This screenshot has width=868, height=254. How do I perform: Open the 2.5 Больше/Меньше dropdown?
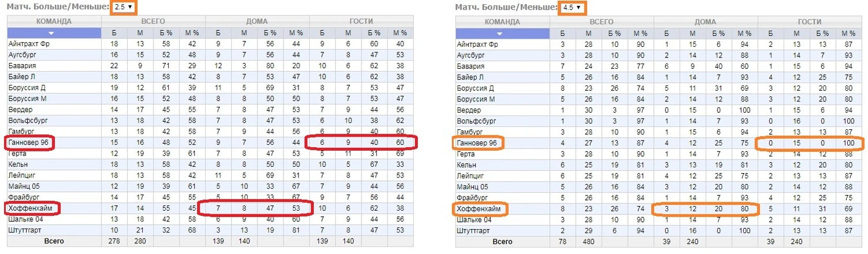point(123,7)
